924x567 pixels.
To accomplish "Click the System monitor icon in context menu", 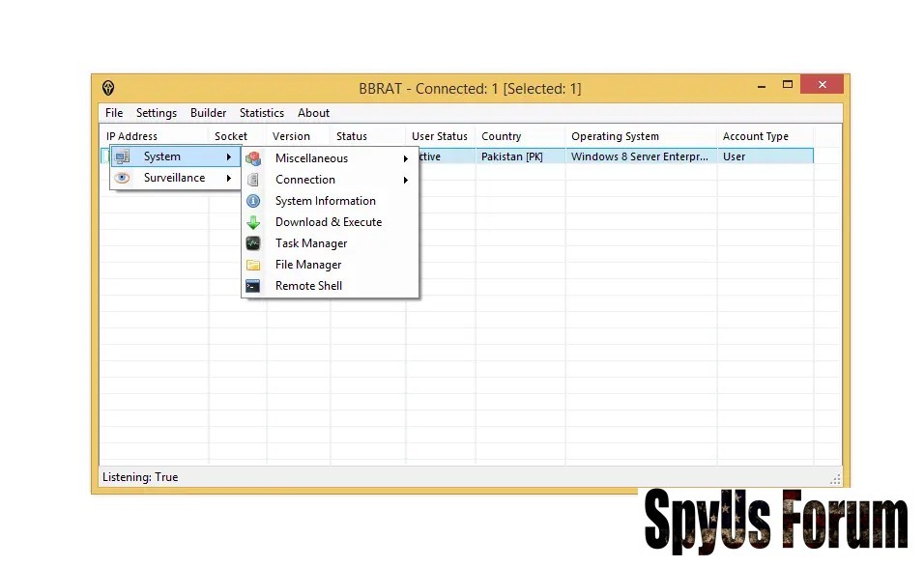I will (x=123, y=156).
